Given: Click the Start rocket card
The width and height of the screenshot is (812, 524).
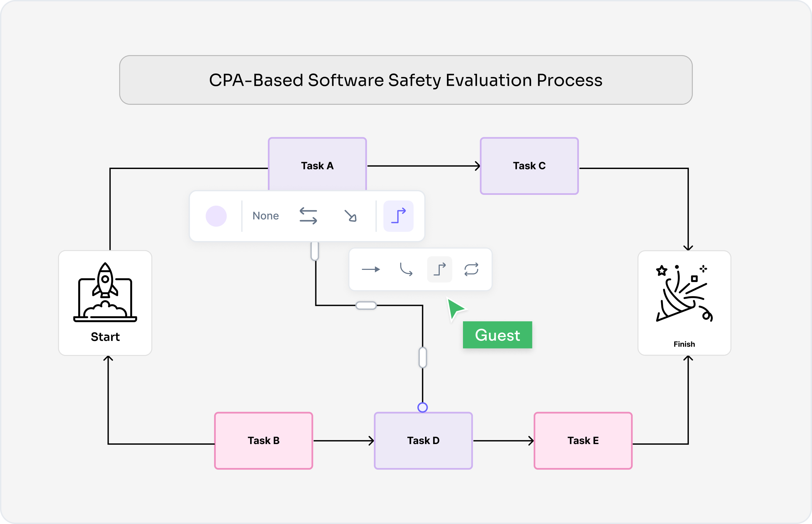Looking at the screenshot, I should (x=105, y=303).
